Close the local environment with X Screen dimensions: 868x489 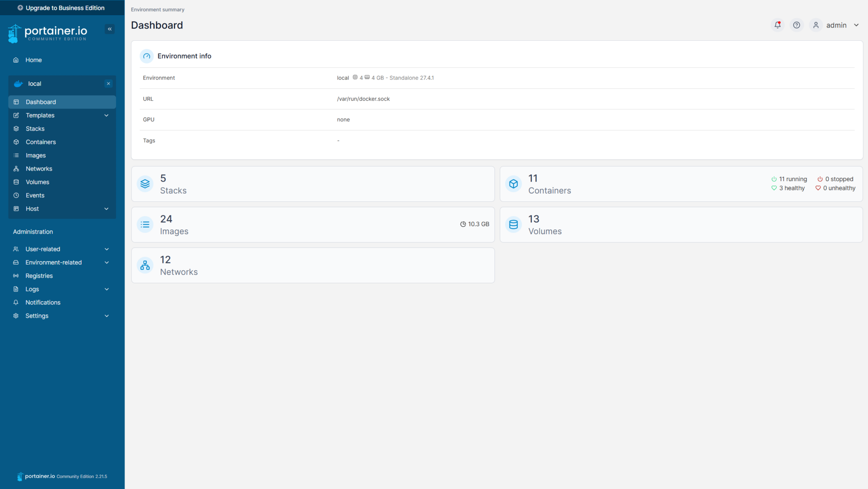point(108,84)
